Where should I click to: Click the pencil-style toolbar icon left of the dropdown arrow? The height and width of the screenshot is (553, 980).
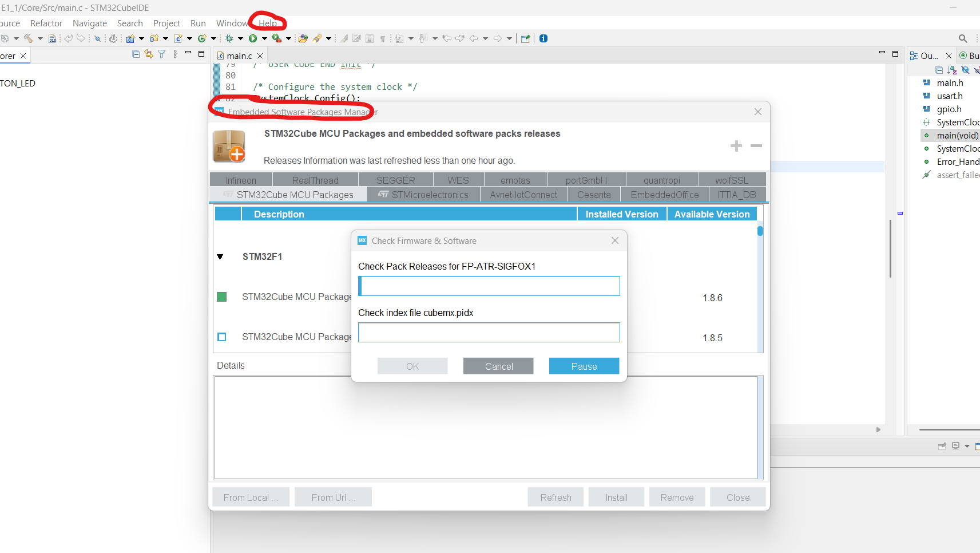pos(317,38)
